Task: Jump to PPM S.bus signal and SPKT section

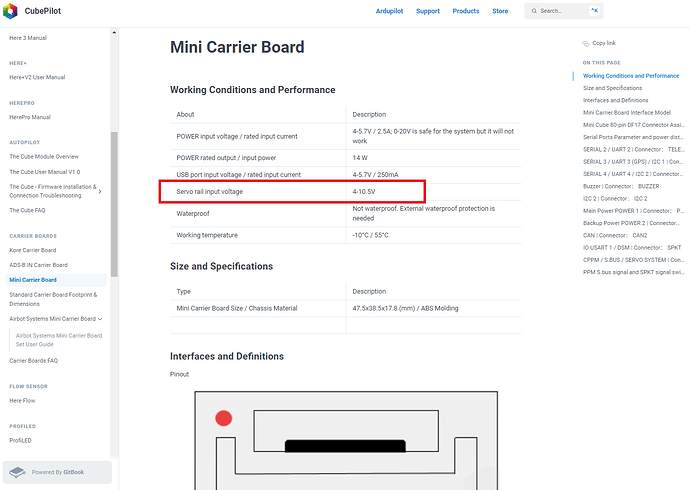Action: coord(634,273)
